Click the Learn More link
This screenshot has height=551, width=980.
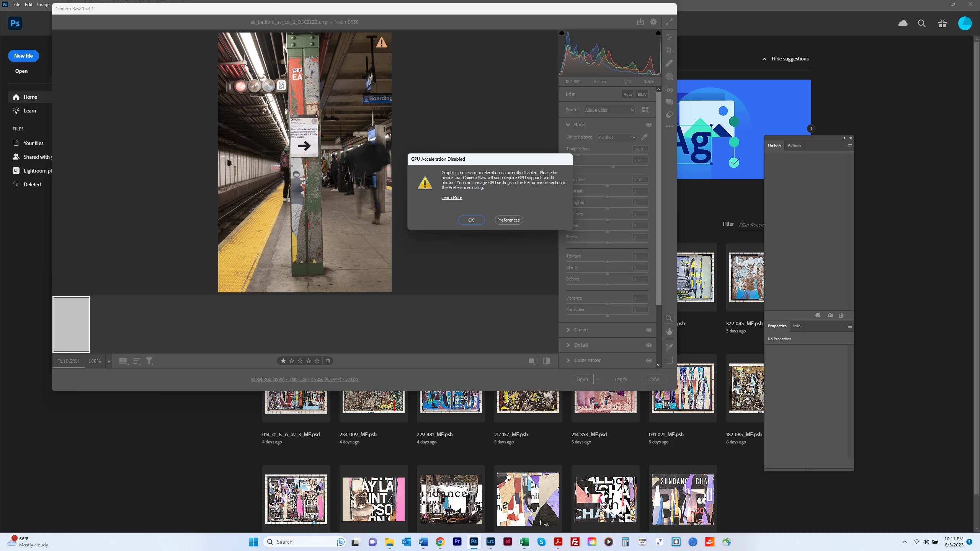pyautogui.click(x=451, y=198)
